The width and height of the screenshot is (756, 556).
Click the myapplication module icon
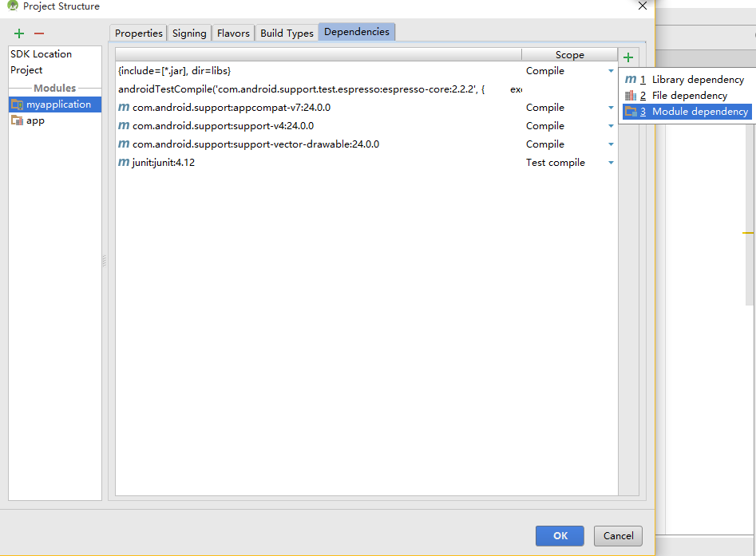pos(17,104)
